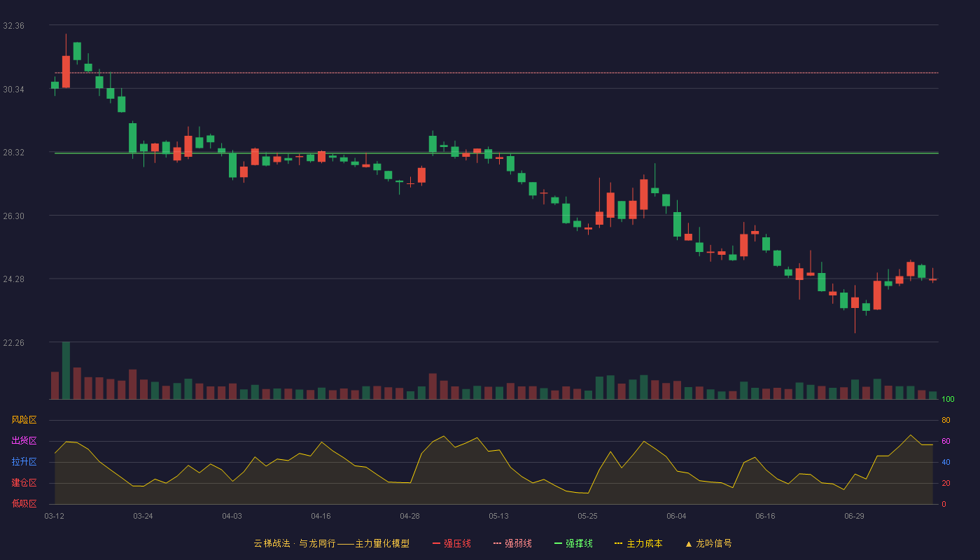This screenshot has width=980, height=560.
Task: Click the 60 indicator scale value
Action: (x=946, y=441)
